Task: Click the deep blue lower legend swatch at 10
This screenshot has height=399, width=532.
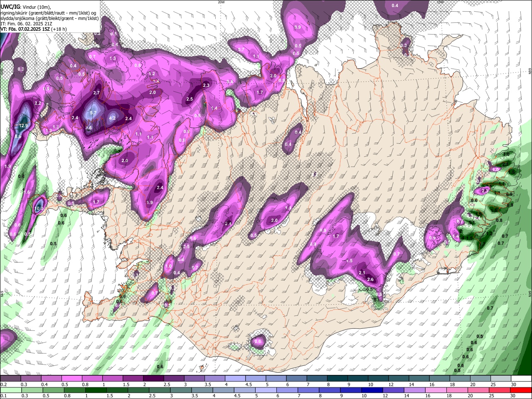Action: pyautogui.click(x=372, y=390)
